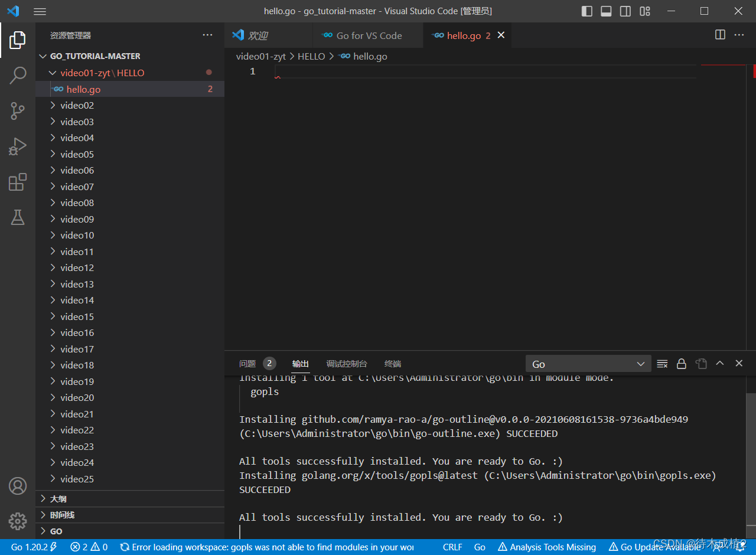This screenshot has height=555, width=756.
Task: Click 资源管理器 explorer header title
Action: (70, 35)
